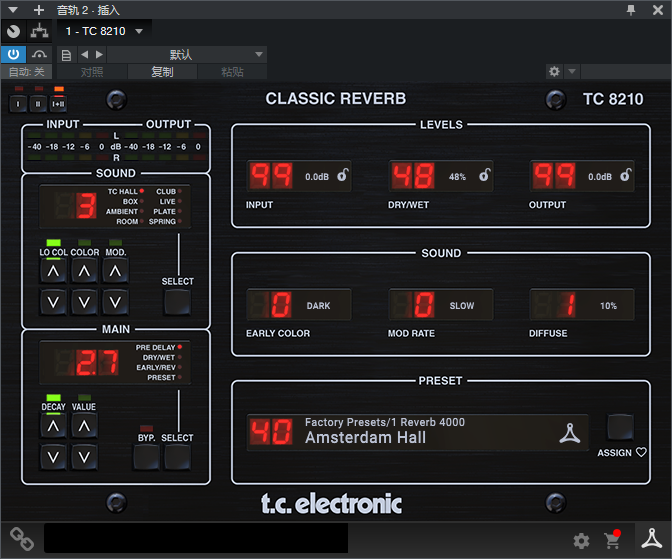Open the preset file document icon
Image resolution: width=672 pixels, height=559 pixels.
(x=66, y=55)
